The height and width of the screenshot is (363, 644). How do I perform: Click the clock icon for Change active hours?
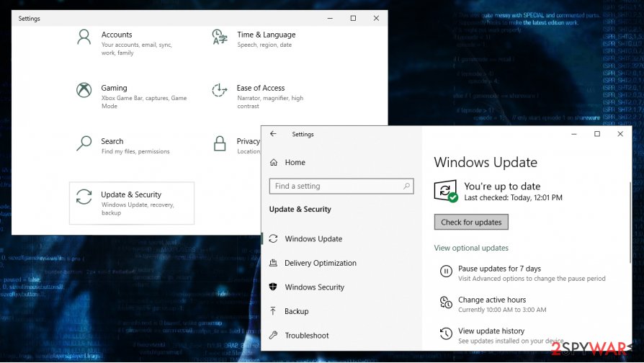click(x=446, y=302)
